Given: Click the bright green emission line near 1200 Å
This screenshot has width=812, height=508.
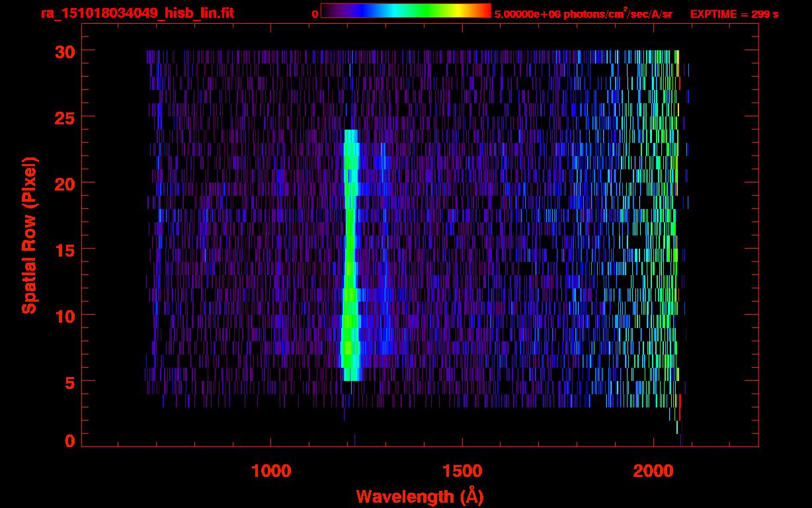Looking at the screenshot, I should [349, 265].
